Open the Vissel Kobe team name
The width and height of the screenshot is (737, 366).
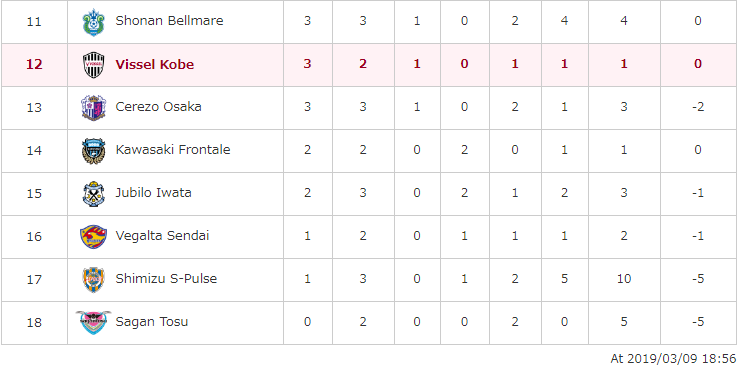click(x=155, y=64)
